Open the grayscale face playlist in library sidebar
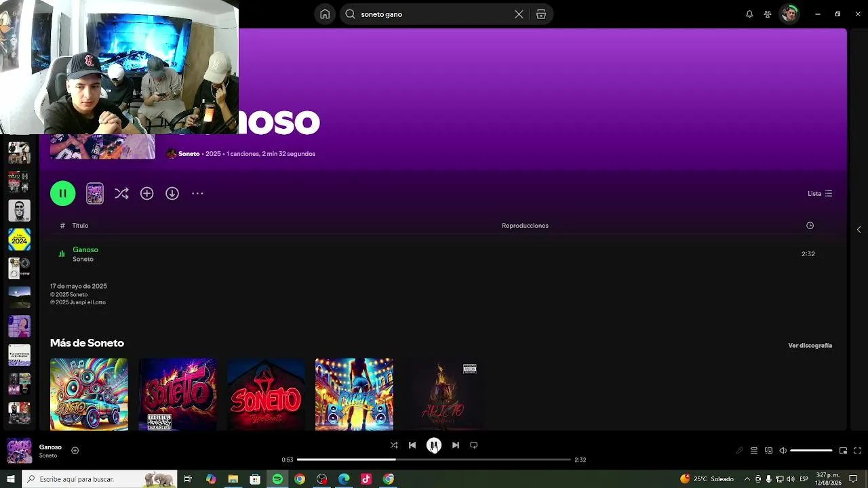Screen dimensions: 868x488 [19, 211]
